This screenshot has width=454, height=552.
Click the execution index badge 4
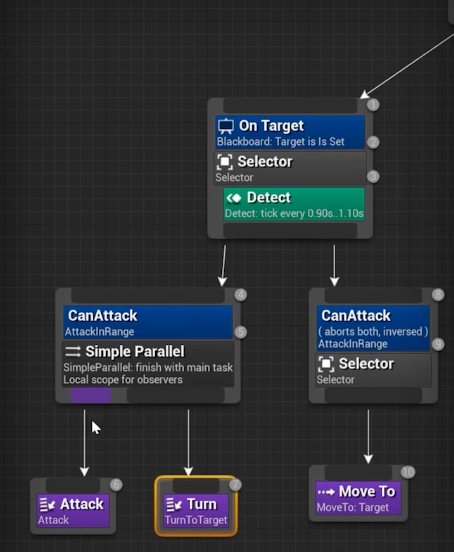[x=241, y=295]
